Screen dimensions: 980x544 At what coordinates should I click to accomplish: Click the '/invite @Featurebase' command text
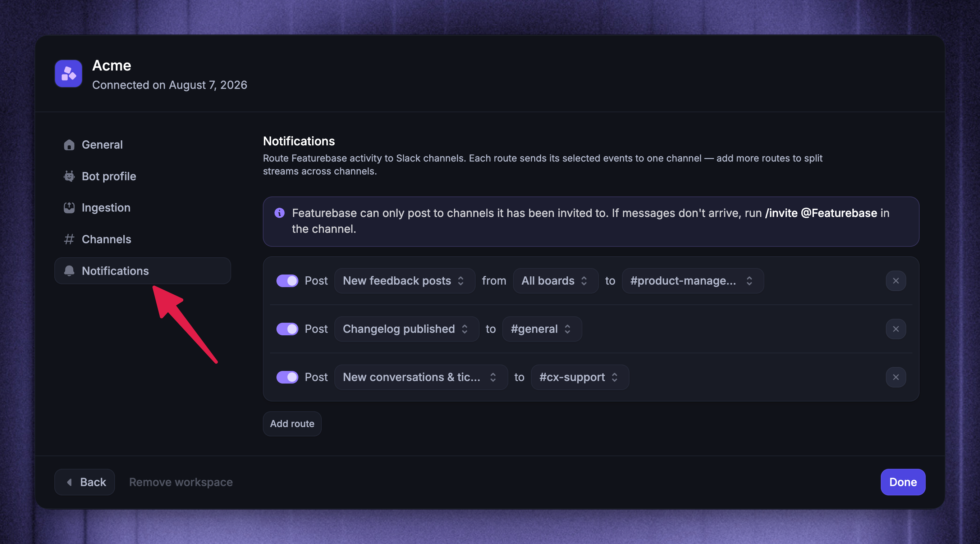click(x=821, y=213)
